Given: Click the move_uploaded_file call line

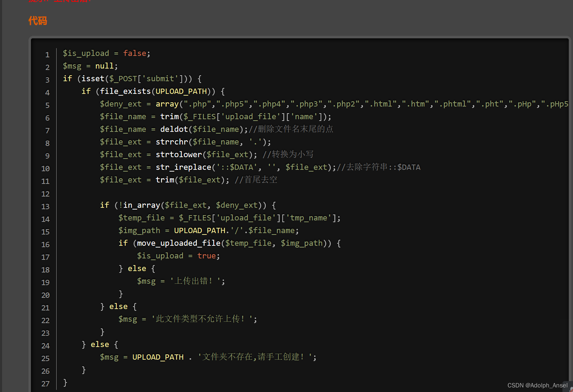Looking at the screenshot, I should coord(230,243).
